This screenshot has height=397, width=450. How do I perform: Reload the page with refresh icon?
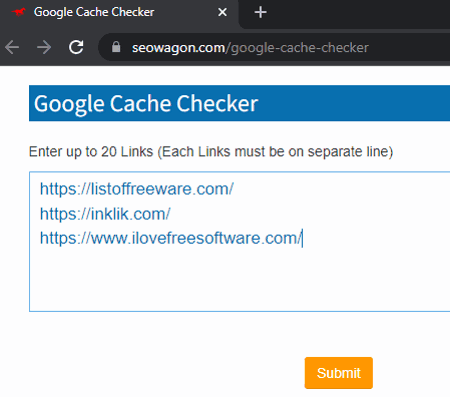point(76,47)
